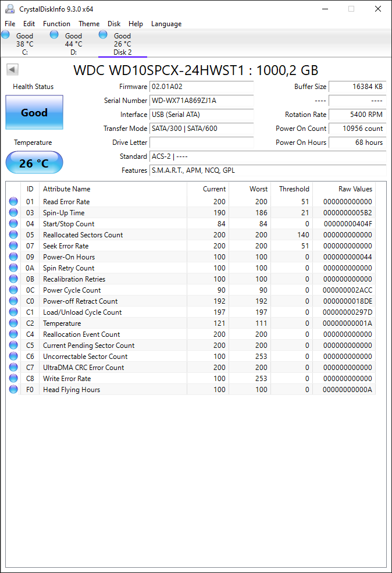Click the status orb for Temperature attribute
Viewport: 392px width, 573px height.
pyautogui.click(x=13, y=323)
